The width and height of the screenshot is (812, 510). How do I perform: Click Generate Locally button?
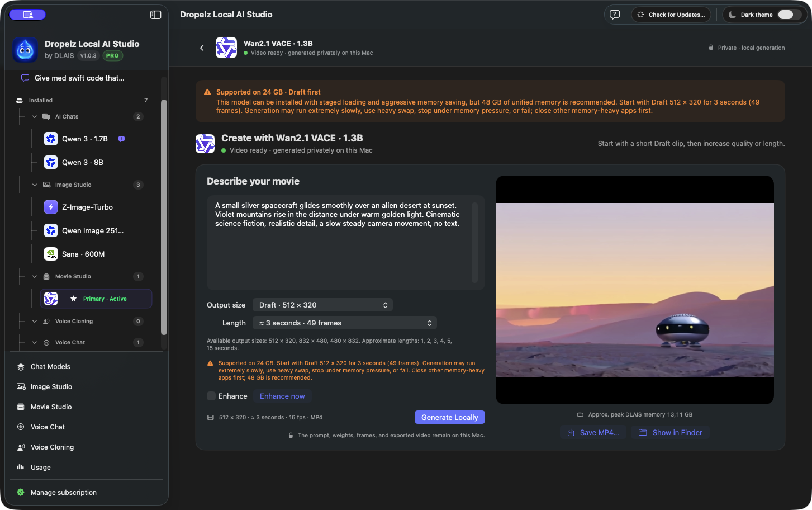pyautogui.click(x=450, y=417)
